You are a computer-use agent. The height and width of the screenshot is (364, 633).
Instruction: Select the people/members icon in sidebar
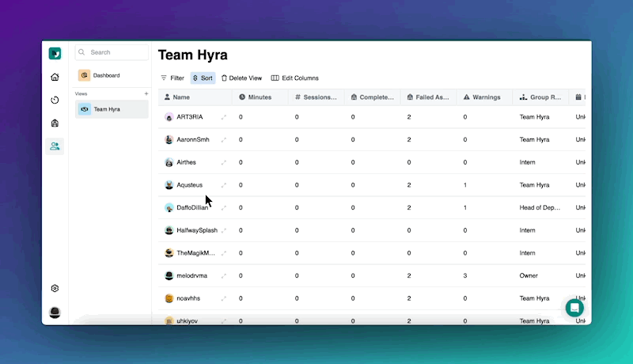pyautogui.click(x=55, y=146)
